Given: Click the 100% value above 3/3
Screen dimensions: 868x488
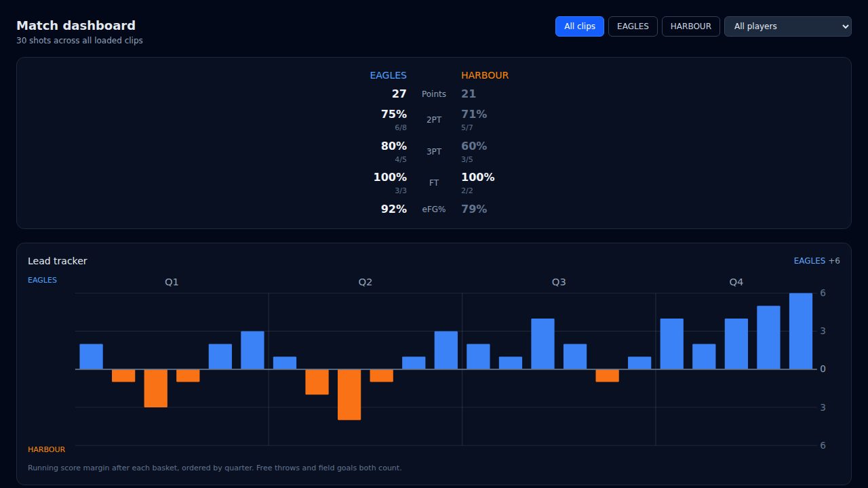Looking at the screenshot, I should [x=390, y=177].
